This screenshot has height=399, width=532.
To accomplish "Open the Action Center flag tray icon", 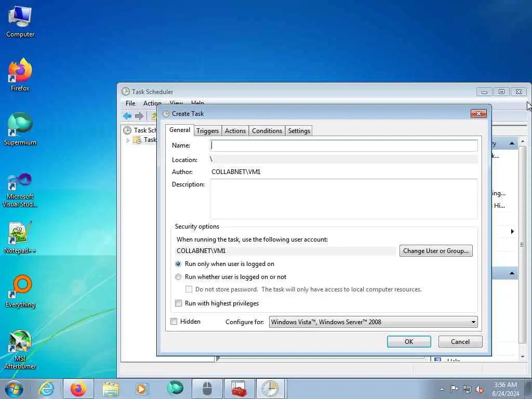I will (454, 389).
